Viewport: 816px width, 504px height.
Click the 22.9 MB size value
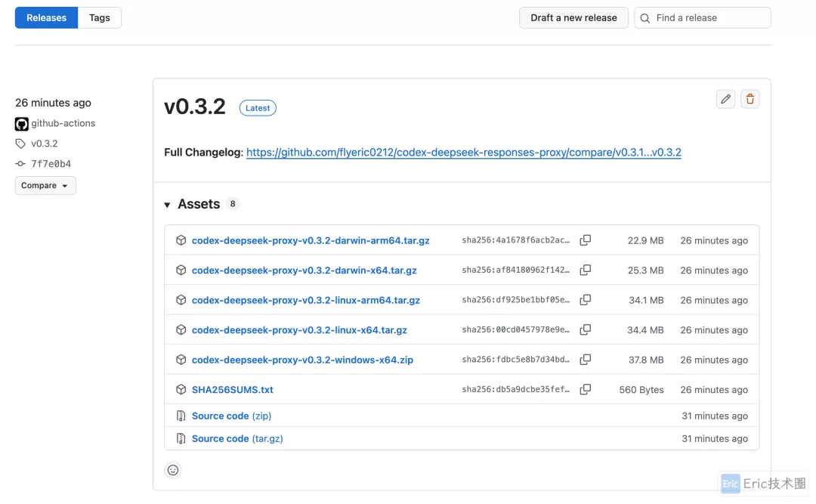coord(645,240)
